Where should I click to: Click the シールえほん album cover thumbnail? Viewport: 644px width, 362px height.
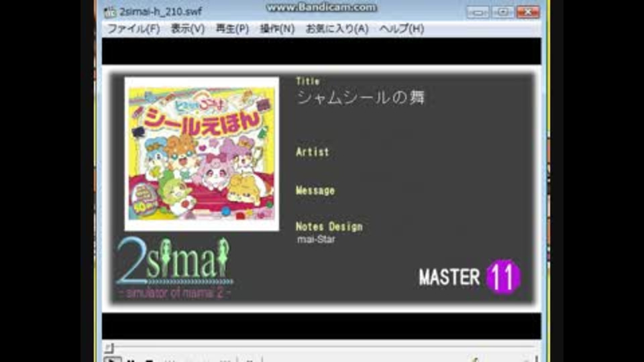[x=202, y=154]
